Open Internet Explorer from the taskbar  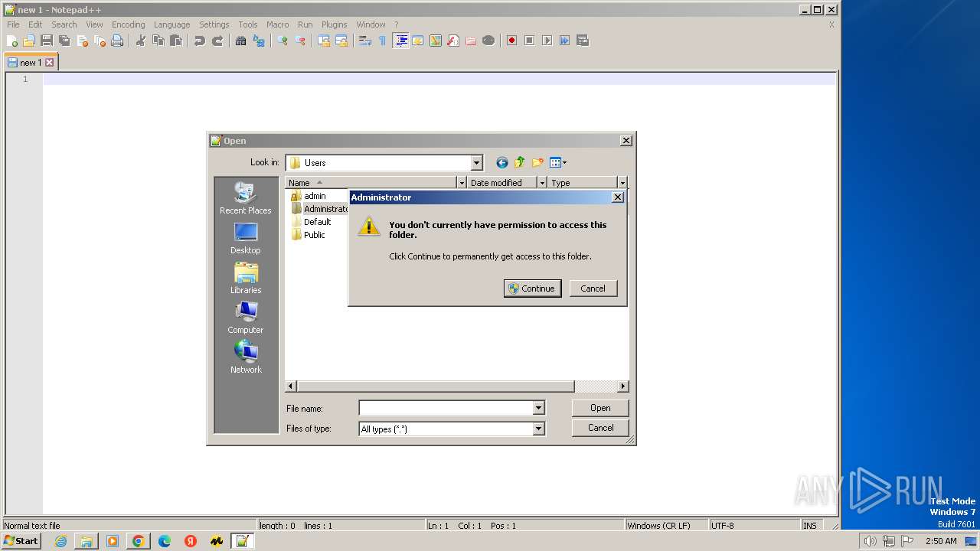point(60,541)
